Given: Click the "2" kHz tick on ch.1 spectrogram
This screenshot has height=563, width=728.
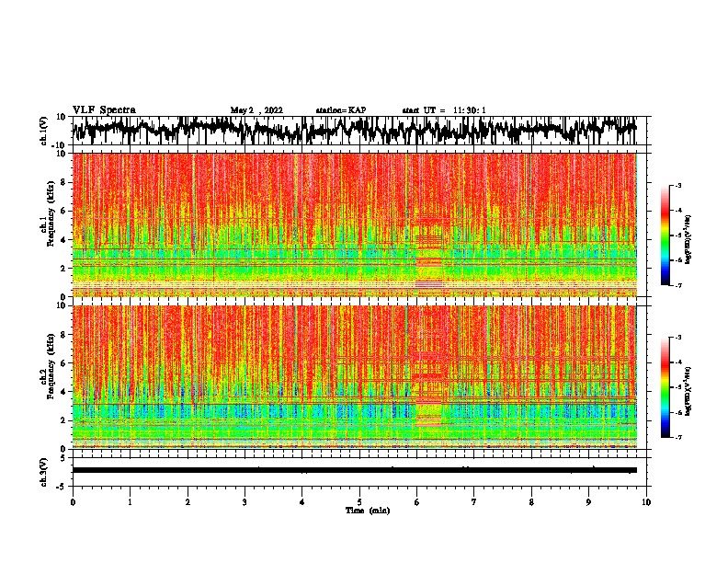Looking at the screenshot, I should [63, 269].
